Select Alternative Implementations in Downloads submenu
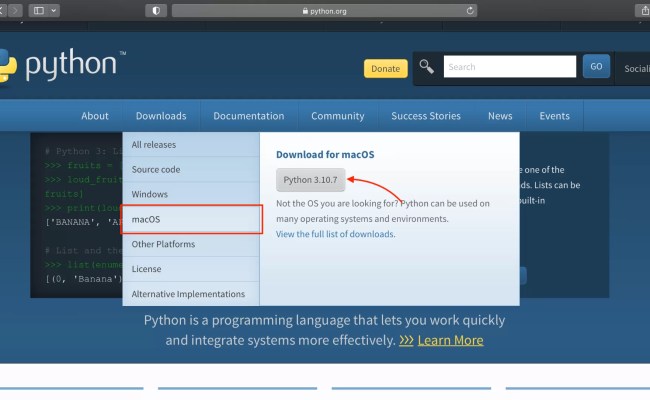 pos(191,294)
